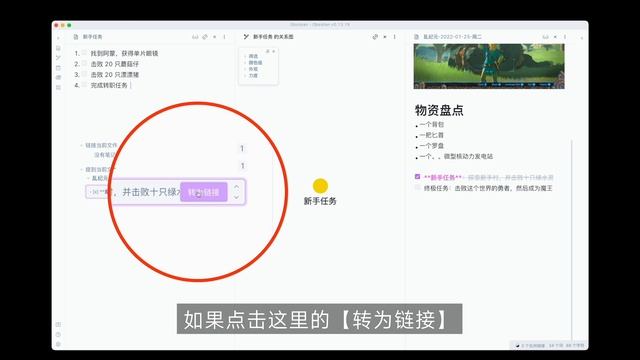The height and width of the screenshot is (360, 640).
Task: Click the game banner image in daily note
Action: tap(489, 66)
